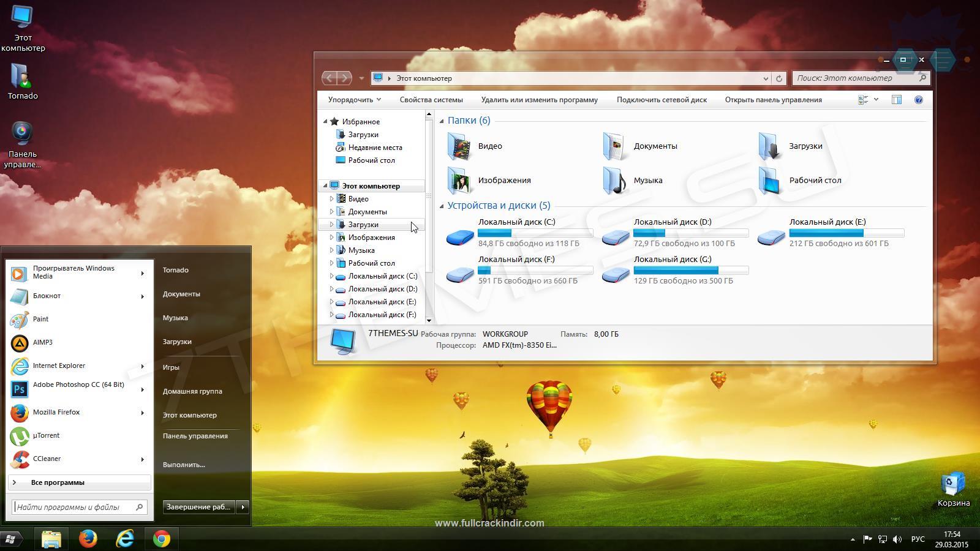Go forward with explorer right arrow button
The height and width of the screenshot is (551, 980).
tap(345, 78)
